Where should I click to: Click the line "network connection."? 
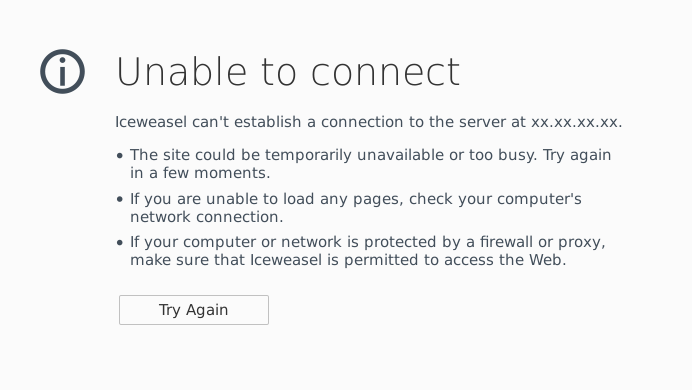click(x=207, y=217)
